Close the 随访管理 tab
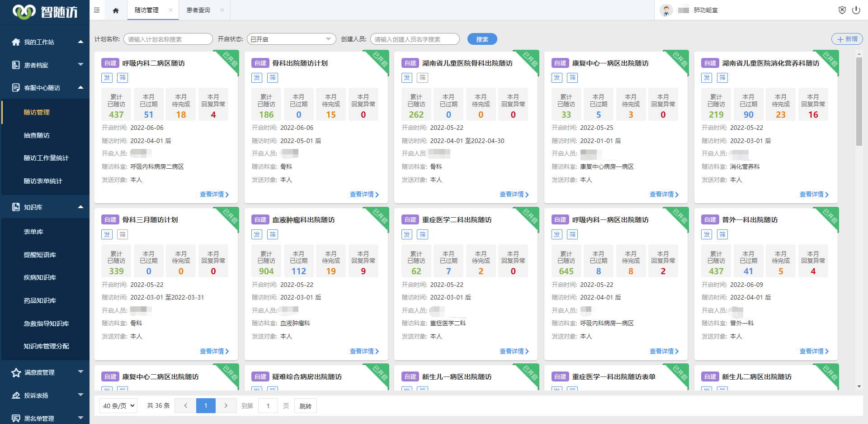 click(x=170, y=10)
